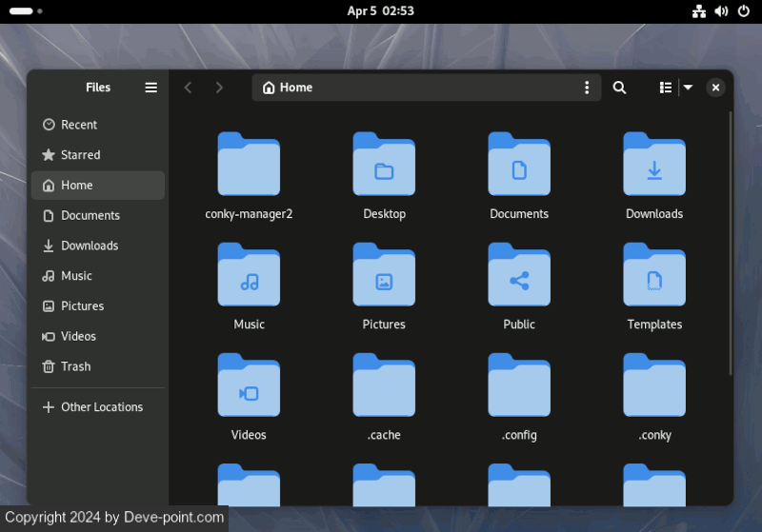Open the sidebar hamburger menu

coord(150,88)
